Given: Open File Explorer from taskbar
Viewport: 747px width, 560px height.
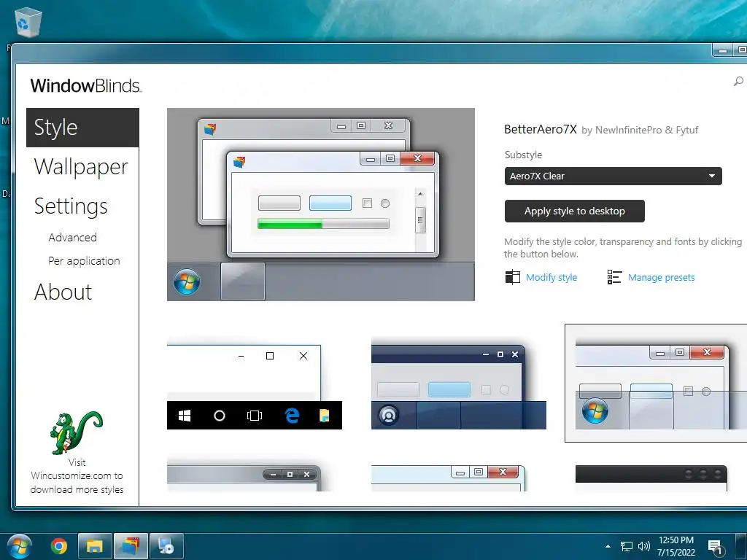Looking at the screenshot, I should click(95, 546).
